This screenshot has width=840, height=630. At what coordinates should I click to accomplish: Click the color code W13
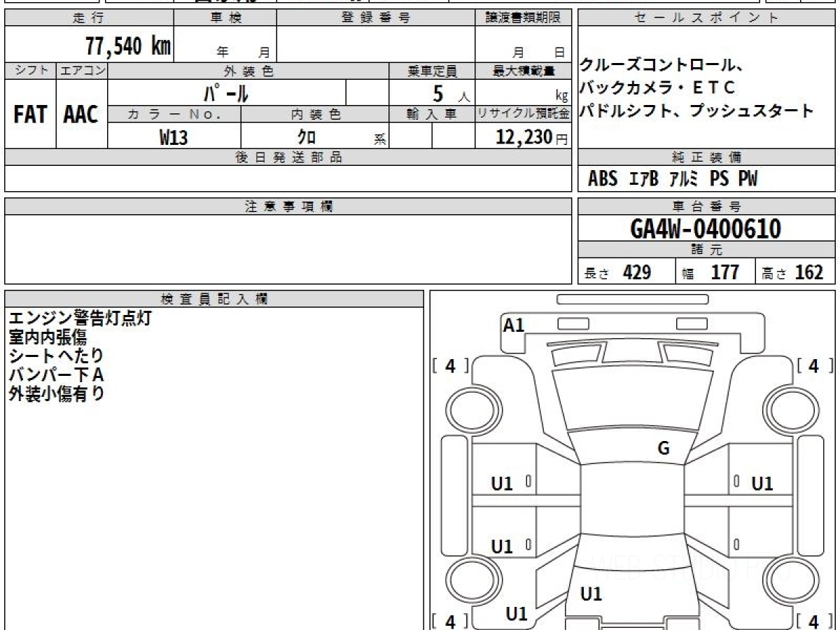(x=174, y=138)
